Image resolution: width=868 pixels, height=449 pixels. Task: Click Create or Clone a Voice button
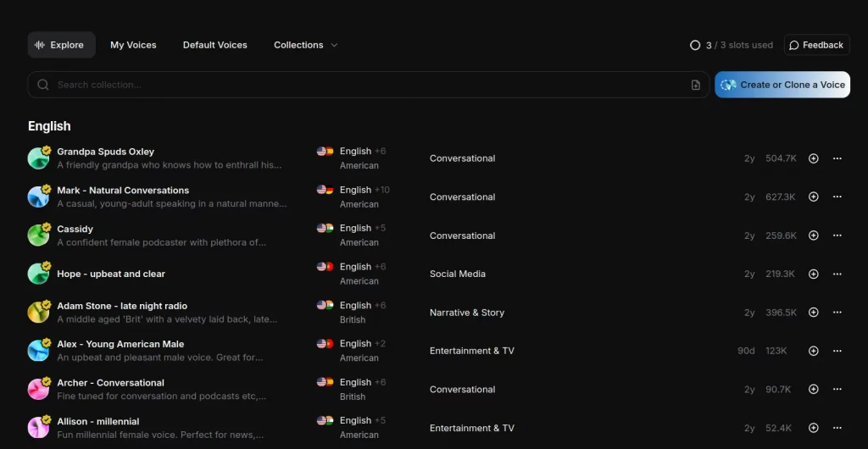point(782,85)
